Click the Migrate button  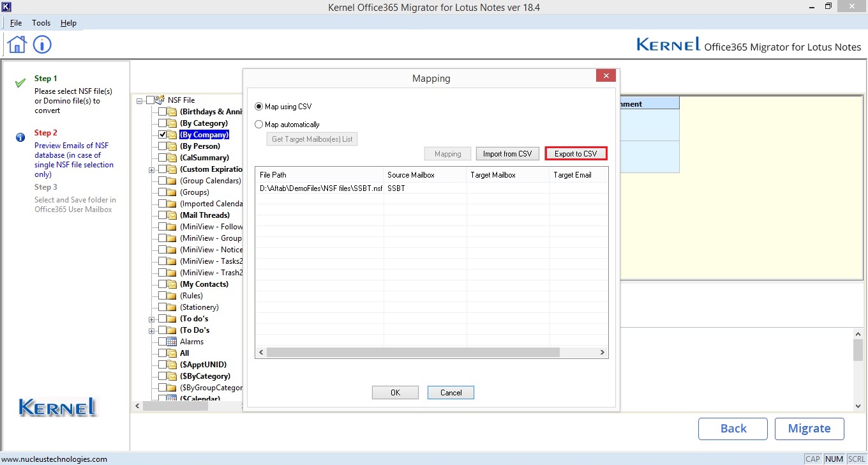click(809, 429)
